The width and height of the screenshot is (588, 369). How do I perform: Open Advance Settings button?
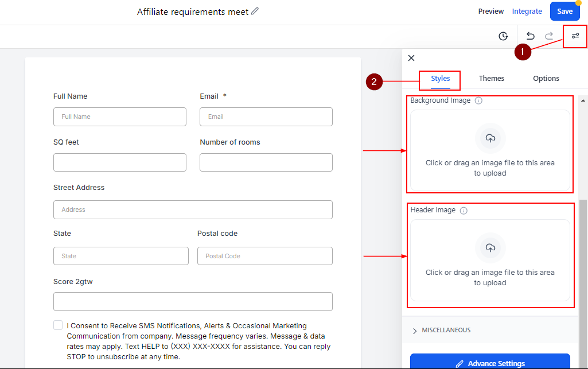490,363
